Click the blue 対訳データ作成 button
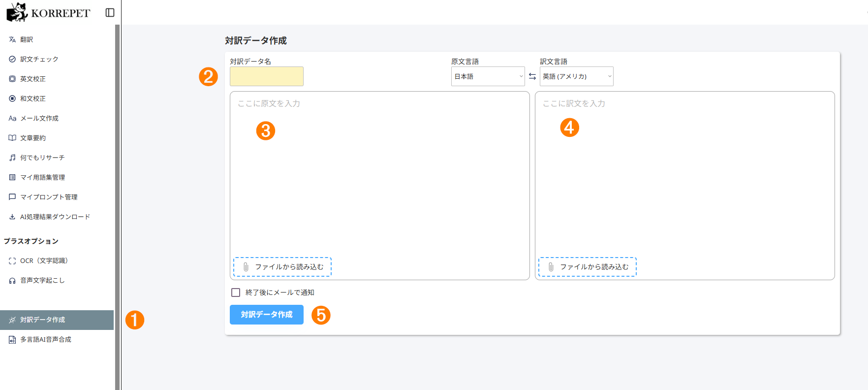 [x=267, y=315]
